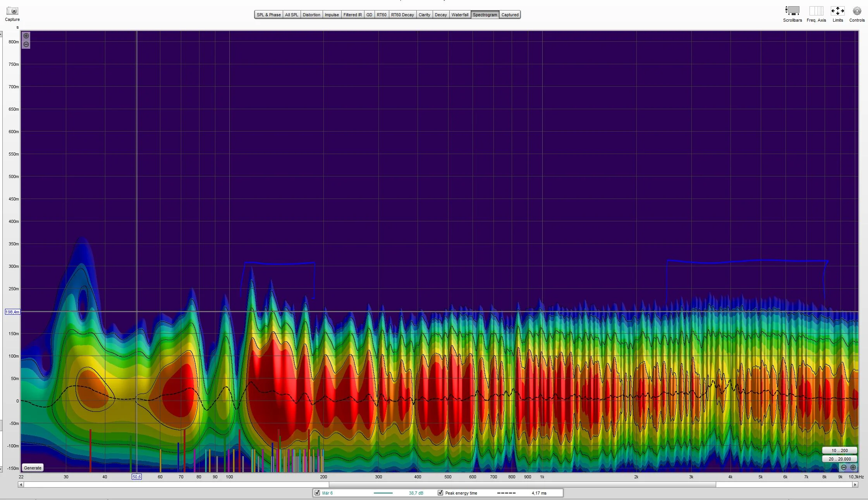Open the Captured tab
The image size is (868, 500).
[x=510, y=15]
